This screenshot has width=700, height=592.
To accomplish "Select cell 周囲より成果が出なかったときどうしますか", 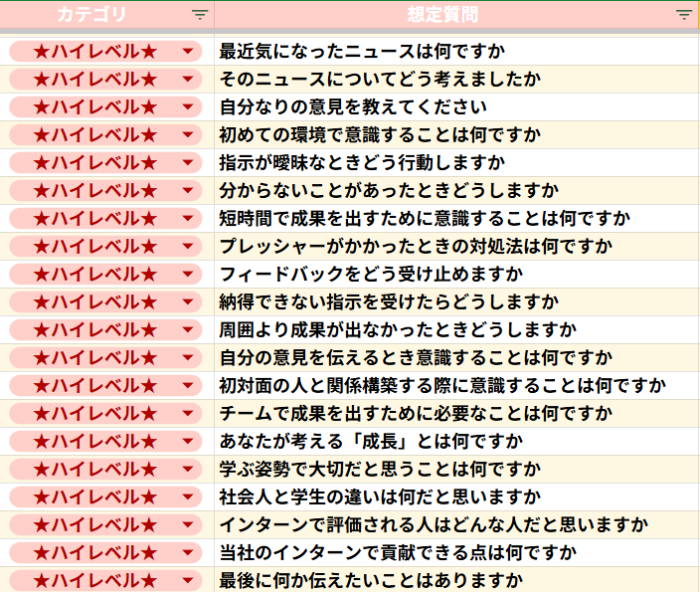I will click(x=456, y=329).
